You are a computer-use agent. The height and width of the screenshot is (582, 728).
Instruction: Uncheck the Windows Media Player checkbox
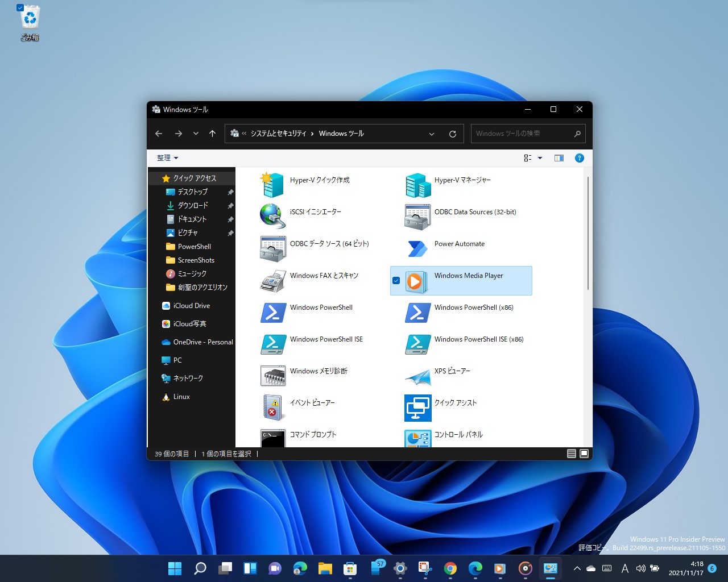pos(396,280)
